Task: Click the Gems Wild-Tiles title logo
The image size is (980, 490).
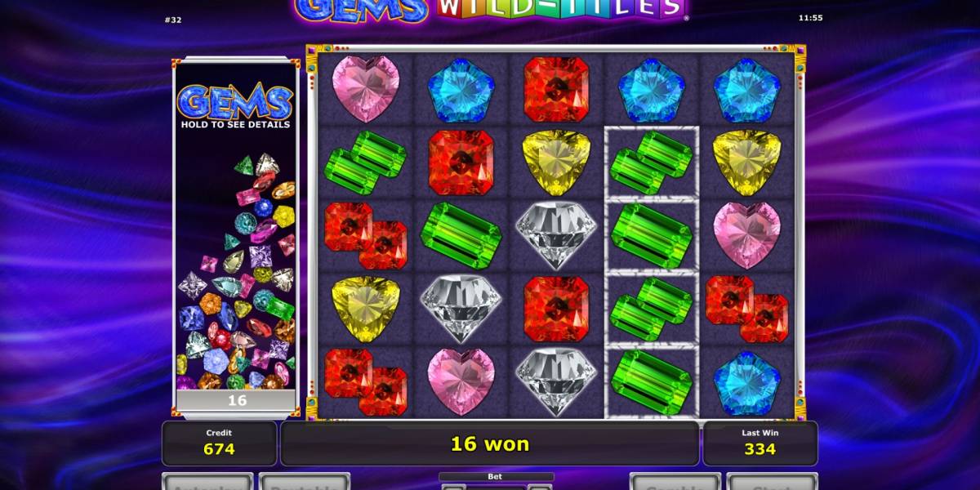Action: [490, 10]
